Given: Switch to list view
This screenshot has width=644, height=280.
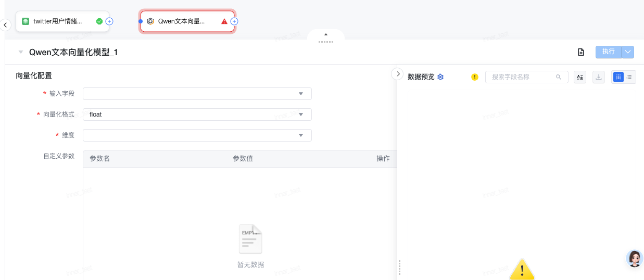Looking at the screenshot, I should click(x=629, y=77).
